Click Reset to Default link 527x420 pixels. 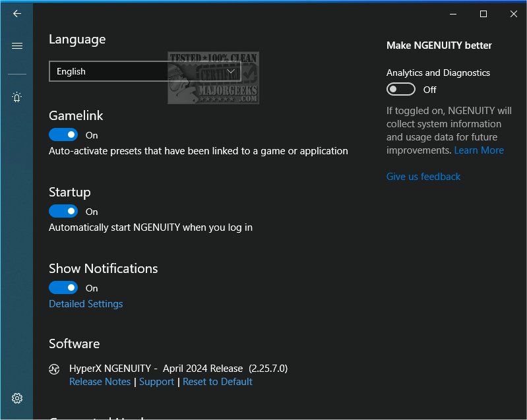[218, 382]
